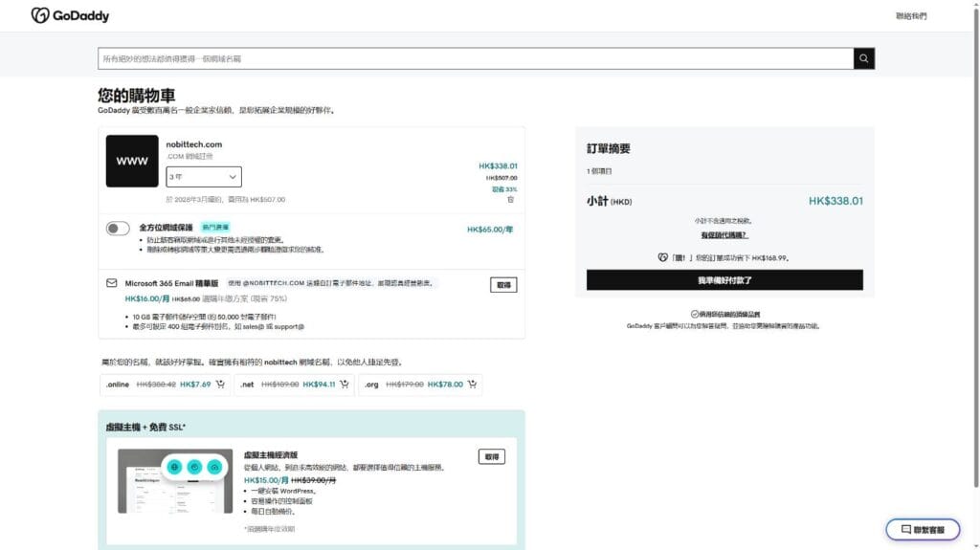Remove nobittech.com with the trash icon

(511, 199)
